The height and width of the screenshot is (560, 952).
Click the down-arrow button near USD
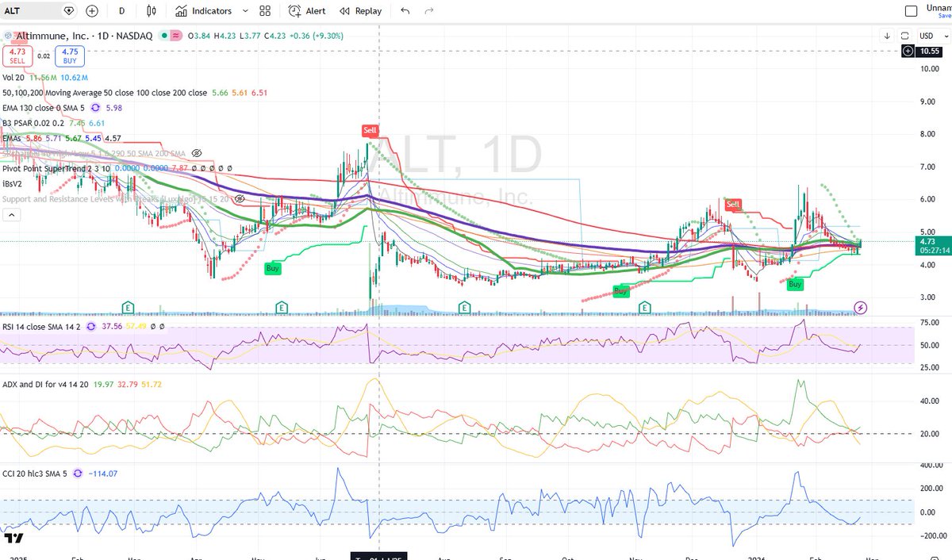coord(888,36)
